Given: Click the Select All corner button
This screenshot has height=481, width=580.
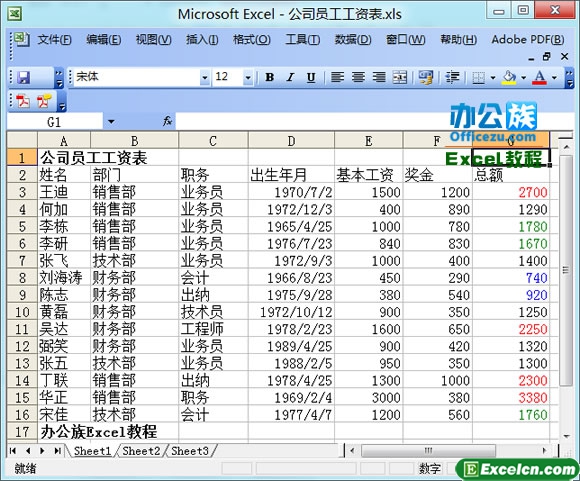Looking at the screenshot, I should click(22, 141).
